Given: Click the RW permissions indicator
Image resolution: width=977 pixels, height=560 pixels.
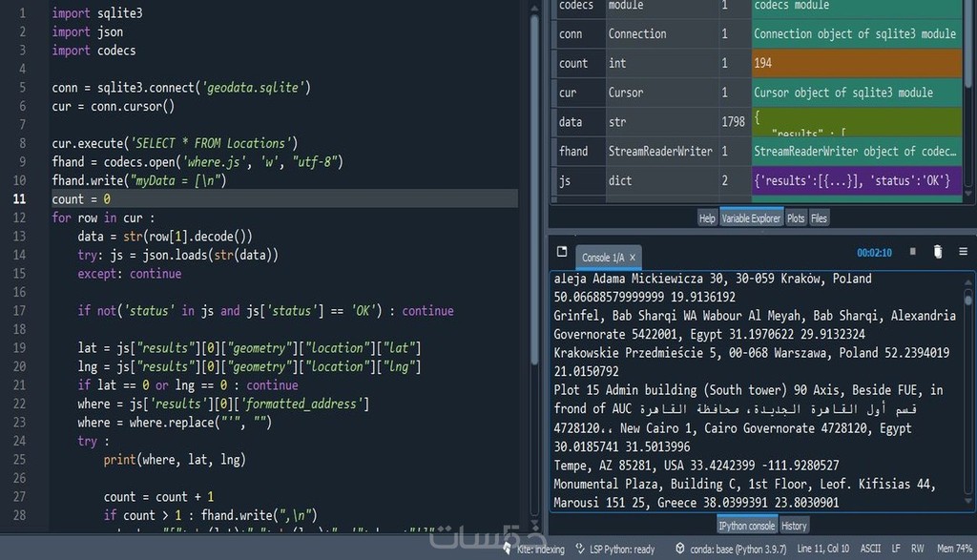Looking at the screenshot, I should coord(917,549).
